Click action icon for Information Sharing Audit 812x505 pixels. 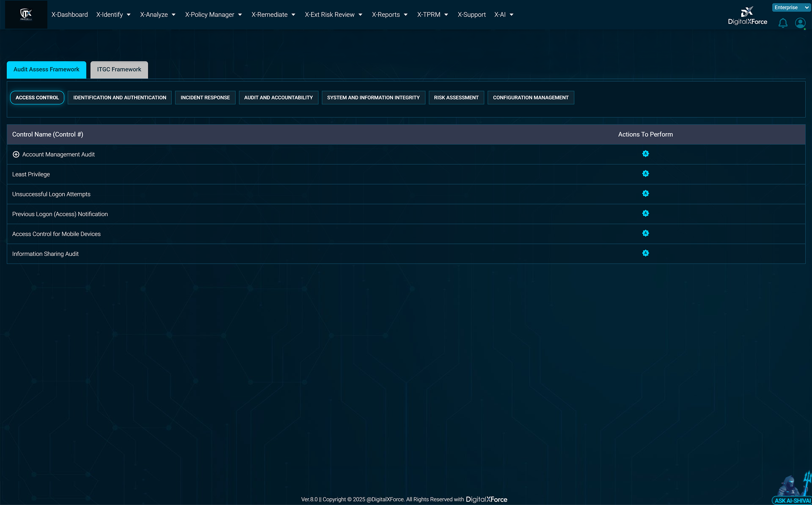pyautogui.click(x=645, y=253)
